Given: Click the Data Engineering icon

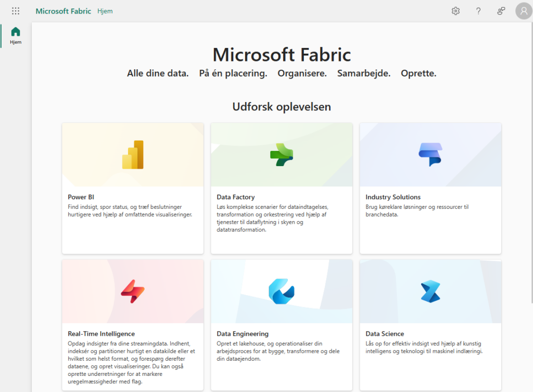Looking at the screenshot, I should (282, 292).
